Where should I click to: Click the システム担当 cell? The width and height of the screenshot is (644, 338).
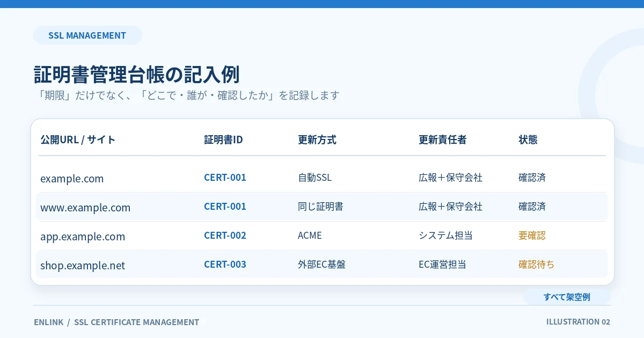445,236
